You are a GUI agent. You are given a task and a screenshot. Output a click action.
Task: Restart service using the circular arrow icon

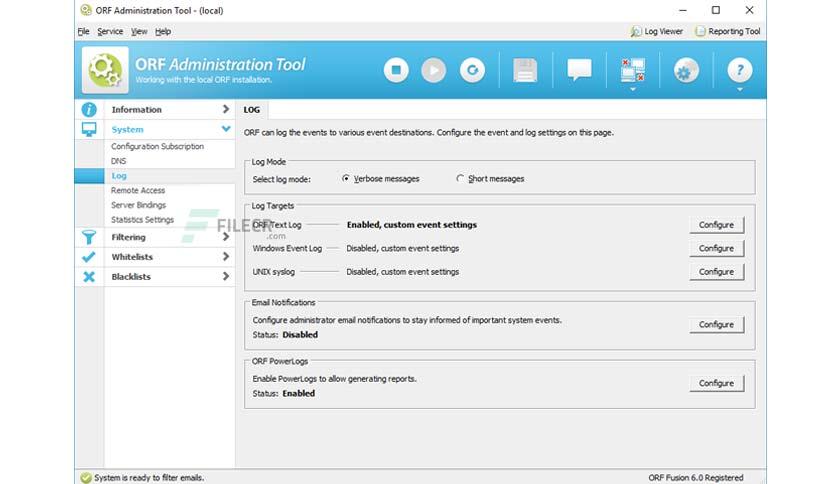pos(472,70)
